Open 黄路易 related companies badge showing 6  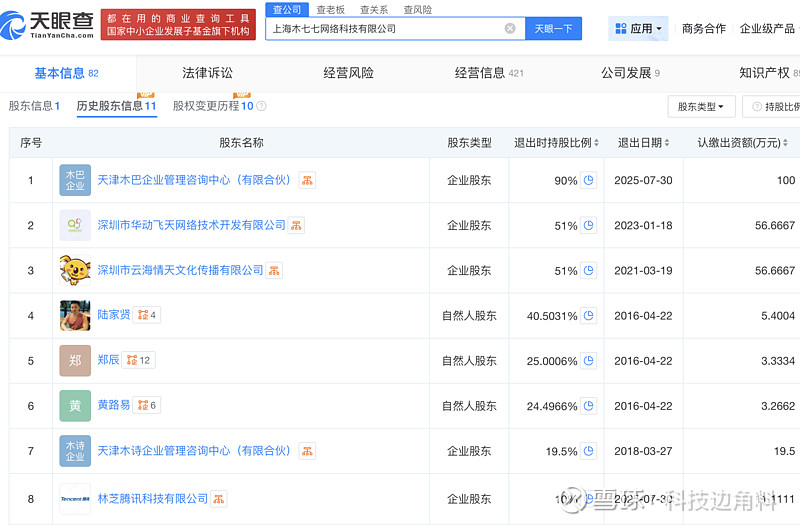[x=147, y=405]
